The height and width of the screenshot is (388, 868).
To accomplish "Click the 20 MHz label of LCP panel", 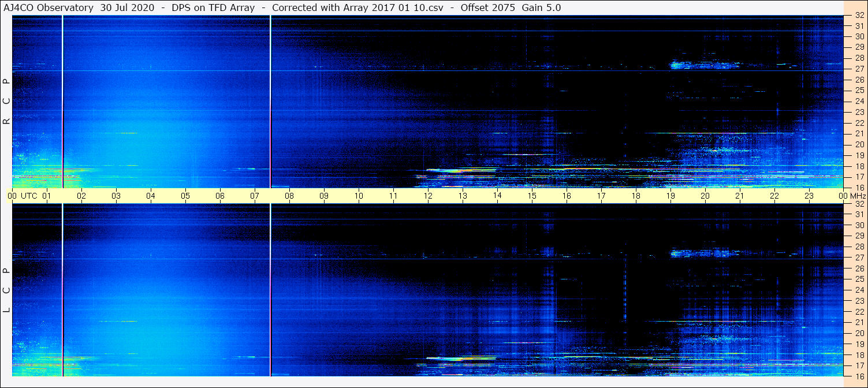I will 859,333.
